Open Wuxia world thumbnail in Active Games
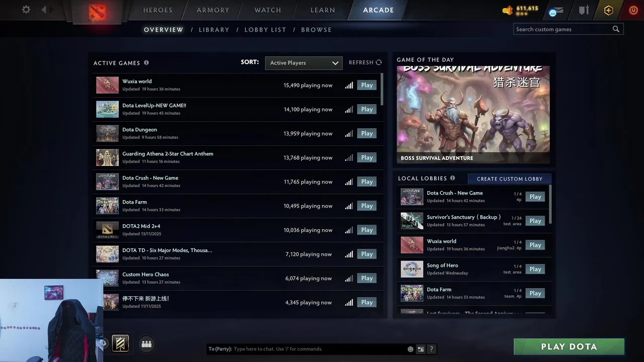The width and height of the screenshot is (644, 362). [x=107, y=85]
